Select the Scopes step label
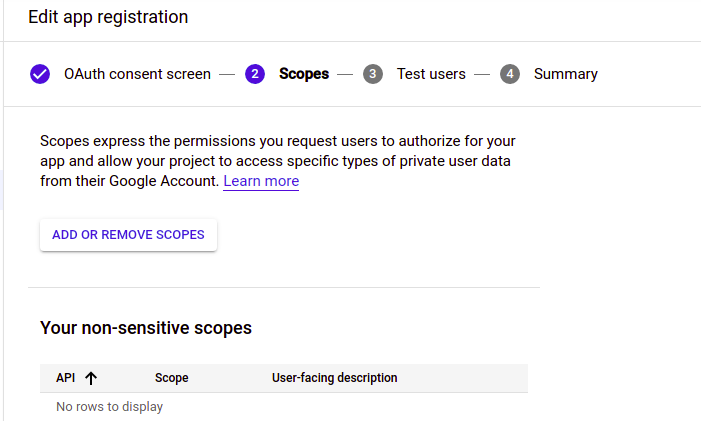This screenshot has width=701, height=421. tap(303, 74)
